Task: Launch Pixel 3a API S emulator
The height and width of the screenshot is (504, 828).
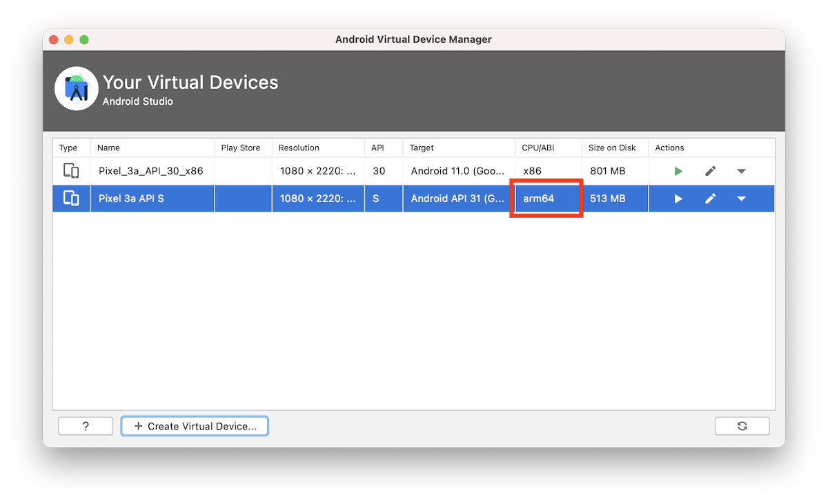Action: coord(678,199)
